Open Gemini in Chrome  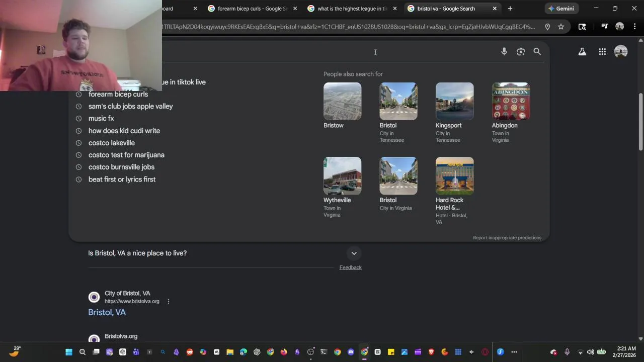click(561, 9)
